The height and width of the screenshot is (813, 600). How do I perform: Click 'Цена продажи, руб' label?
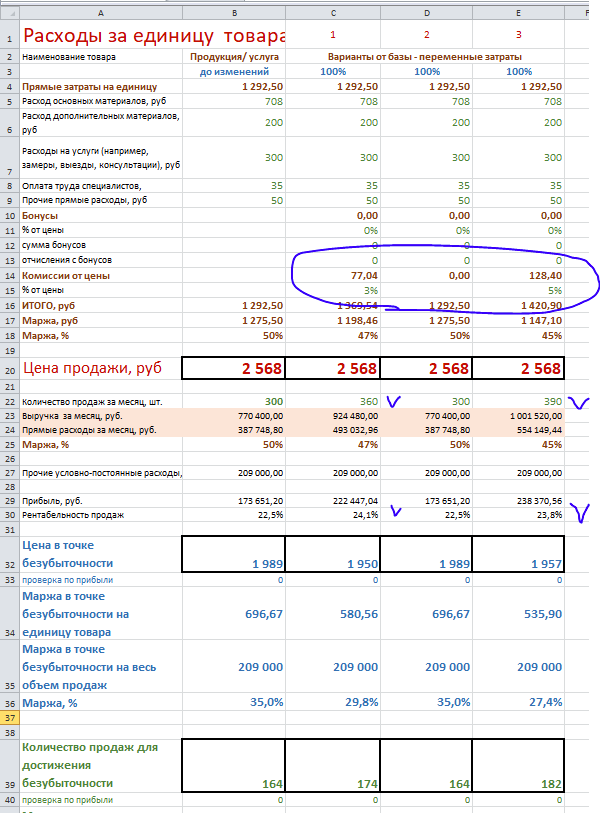click(92, 368)
